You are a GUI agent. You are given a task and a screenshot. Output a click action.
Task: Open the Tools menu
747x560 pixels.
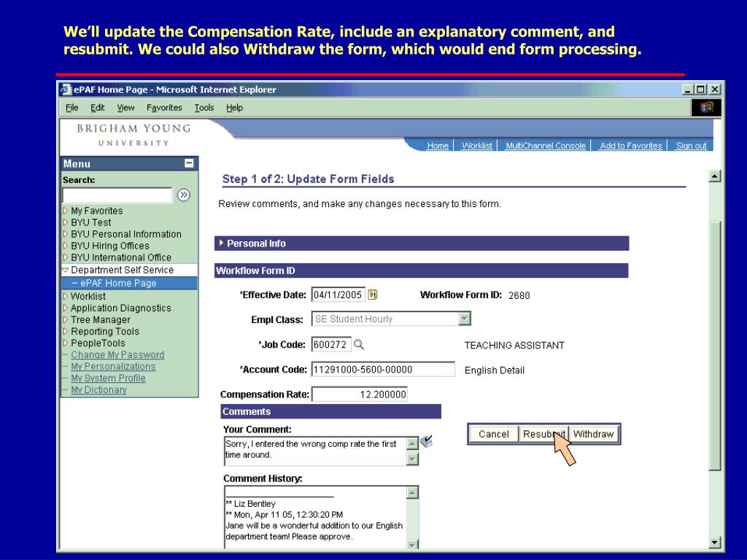click(x=204, y=108)
